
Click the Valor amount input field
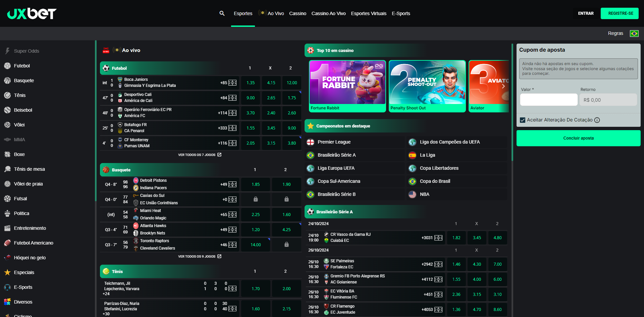tap(549, 100)
